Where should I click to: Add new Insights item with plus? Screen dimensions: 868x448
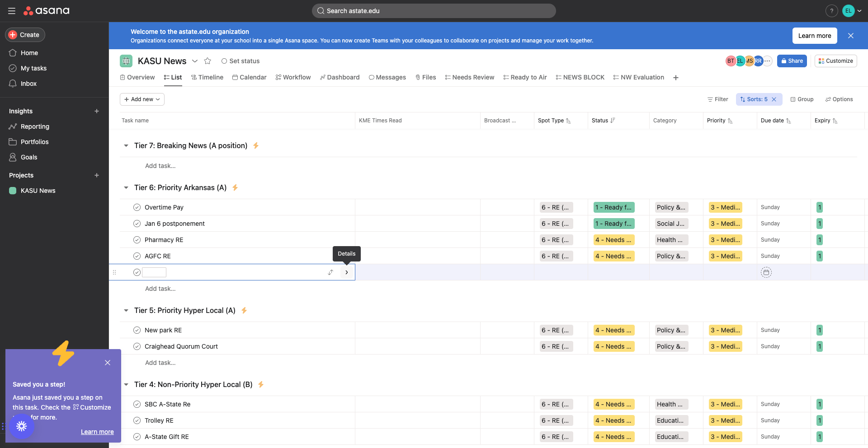click(x=97, y=111)
